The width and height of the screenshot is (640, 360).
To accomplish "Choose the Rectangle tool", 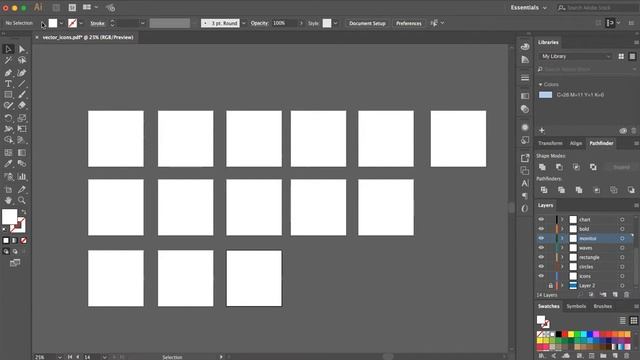I will tap(8, 95).
